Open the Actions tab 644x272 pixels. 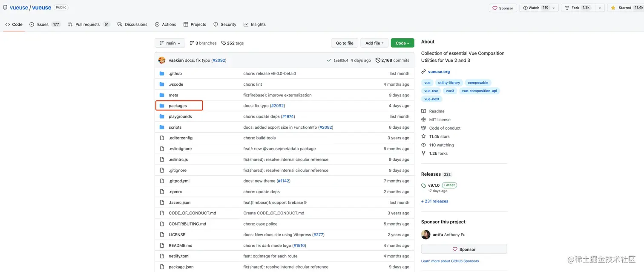click(166, 24)
